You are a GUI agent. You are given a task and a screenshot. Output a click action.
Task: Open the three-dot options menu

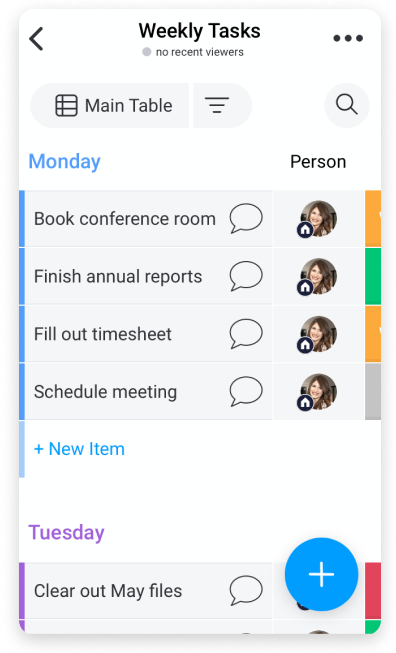[x=348, y=38]
